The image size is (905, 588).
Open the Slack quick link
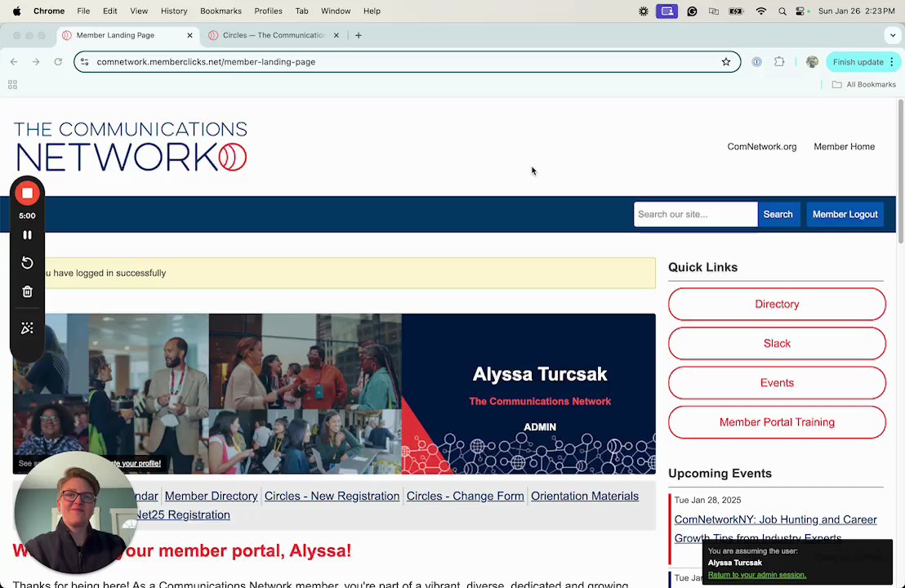(x=777, y=343)
